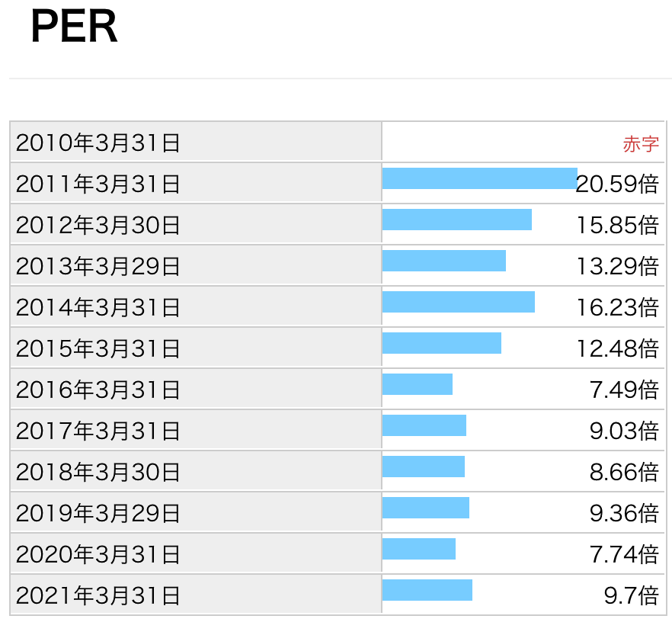
Task: Click the 2012年3月30日 date cell
Action: click(196, 224)
